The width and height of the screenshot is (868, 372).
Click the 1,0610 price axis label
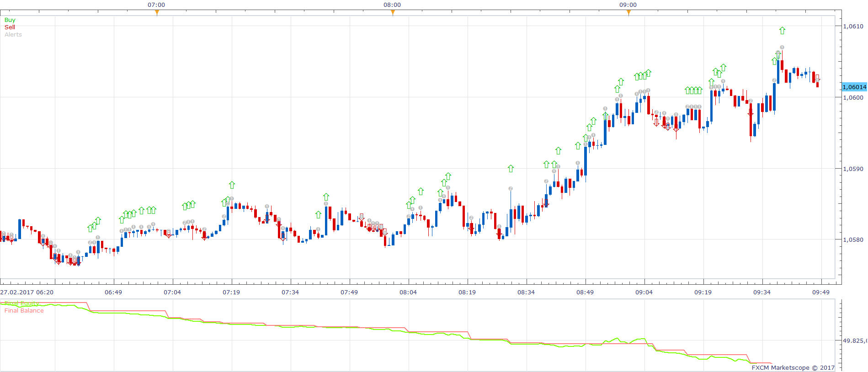pyautogui.click(x=853, y=27)
